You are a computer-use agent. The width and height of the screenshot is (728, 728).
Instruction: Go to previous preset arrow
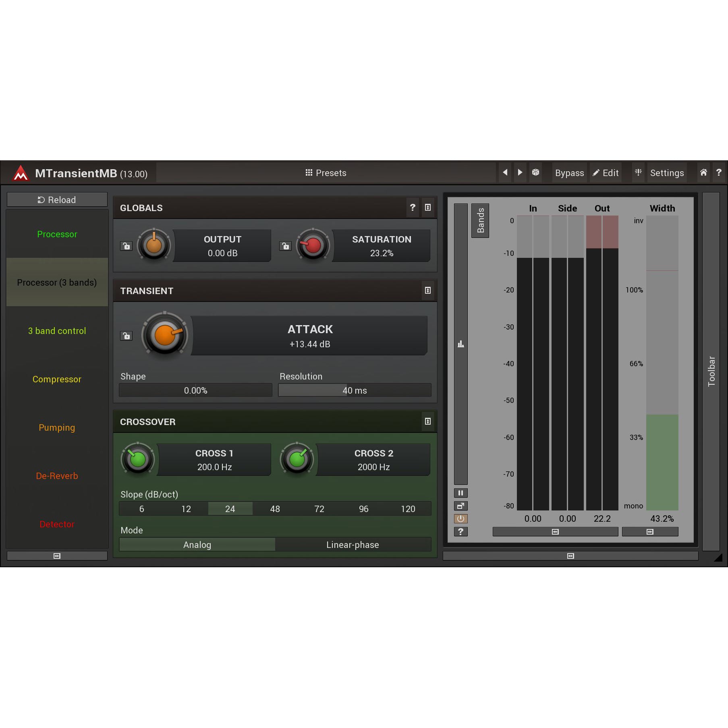(505, 172)
